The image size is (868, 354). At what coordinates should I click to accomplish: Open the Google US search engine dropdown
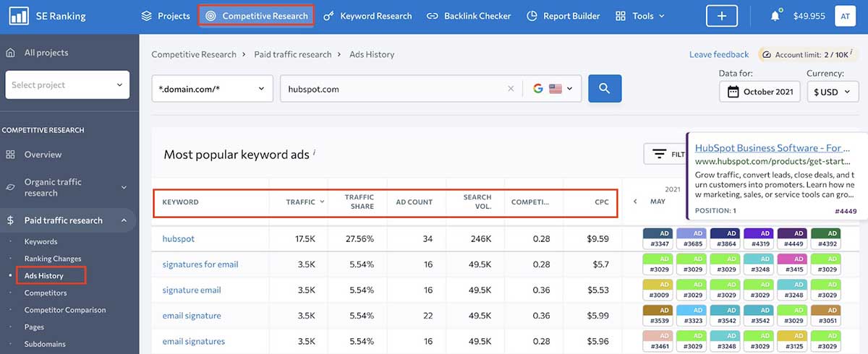(x=552, y=89)
